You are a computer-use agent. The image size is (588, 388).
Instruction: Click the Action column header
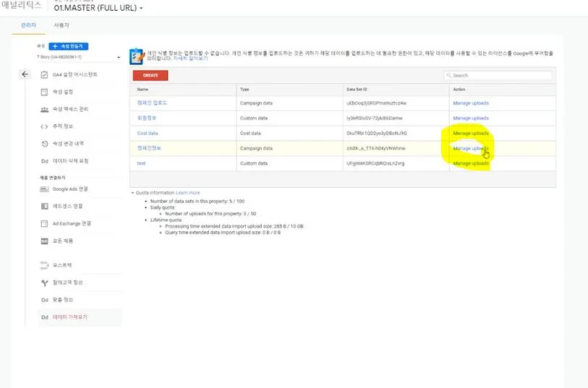tap(459, 90)
